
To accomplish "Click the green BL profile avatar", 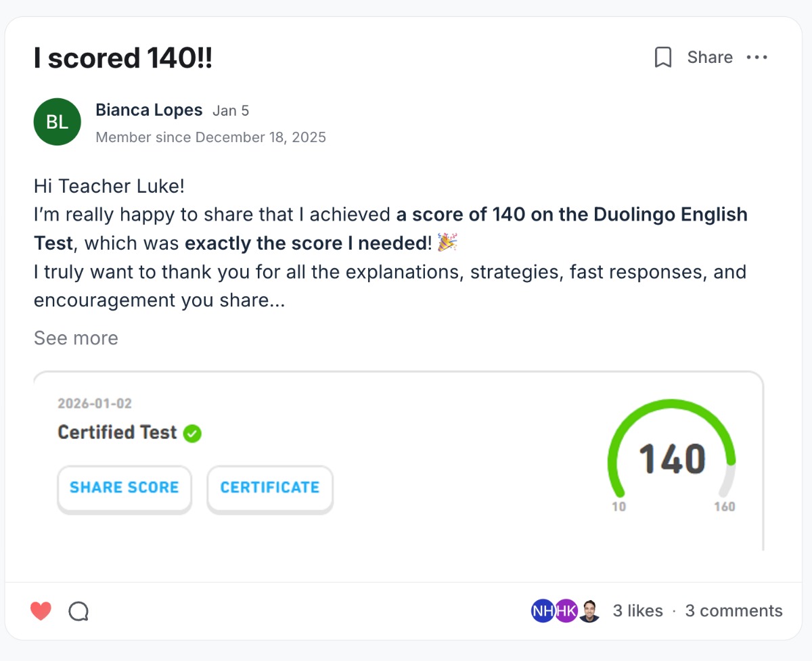I will coord(57,122).
